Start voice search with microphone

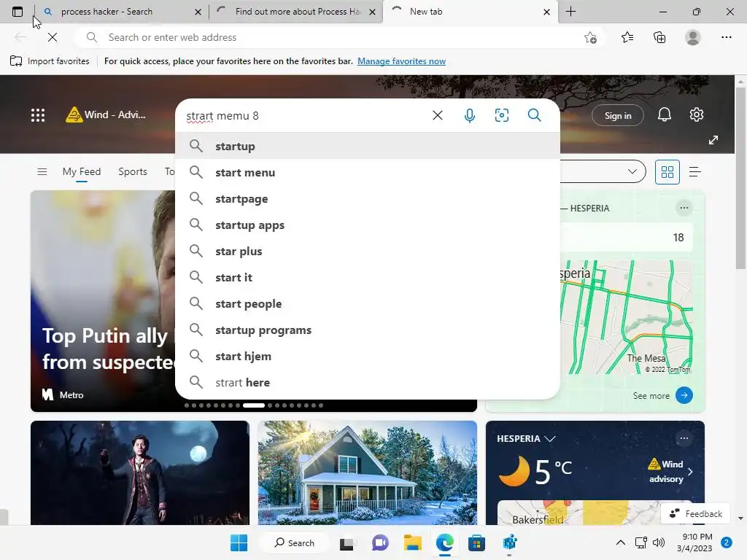pos(469,115)
